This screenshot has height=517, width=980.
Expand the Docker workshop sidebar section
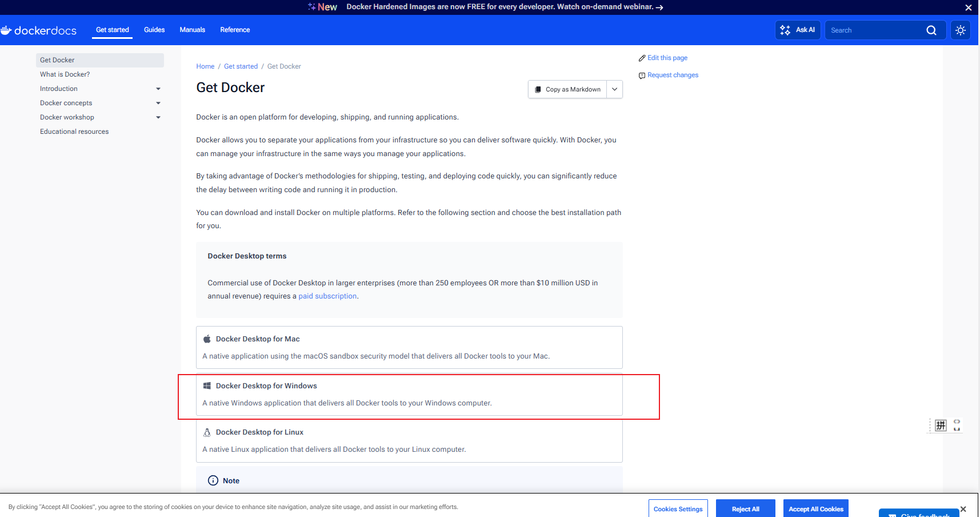[158, 117]
